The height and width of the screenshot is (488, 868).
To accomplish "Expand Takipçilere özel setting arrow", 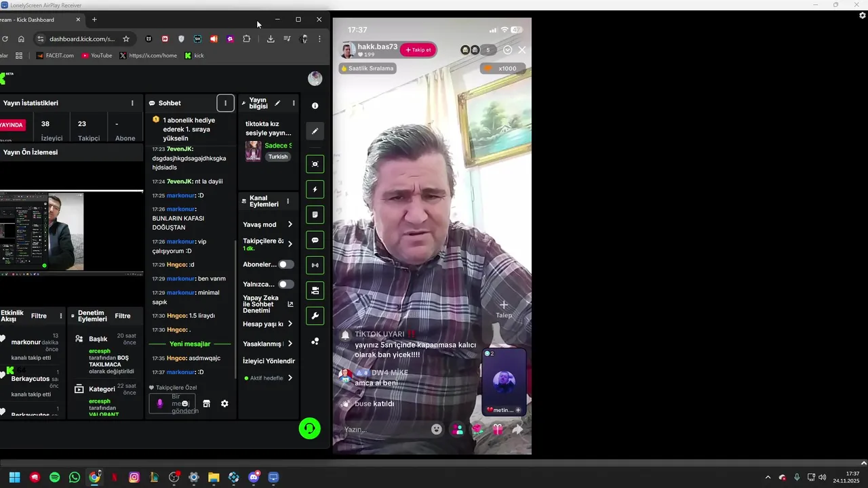I will [290, 244].
